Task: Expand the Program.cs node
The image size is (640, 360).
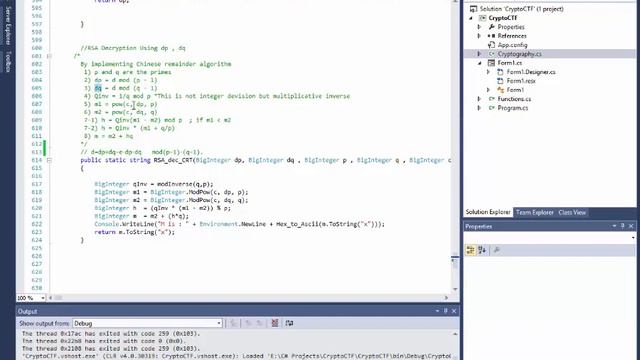Action: [480, 108]
